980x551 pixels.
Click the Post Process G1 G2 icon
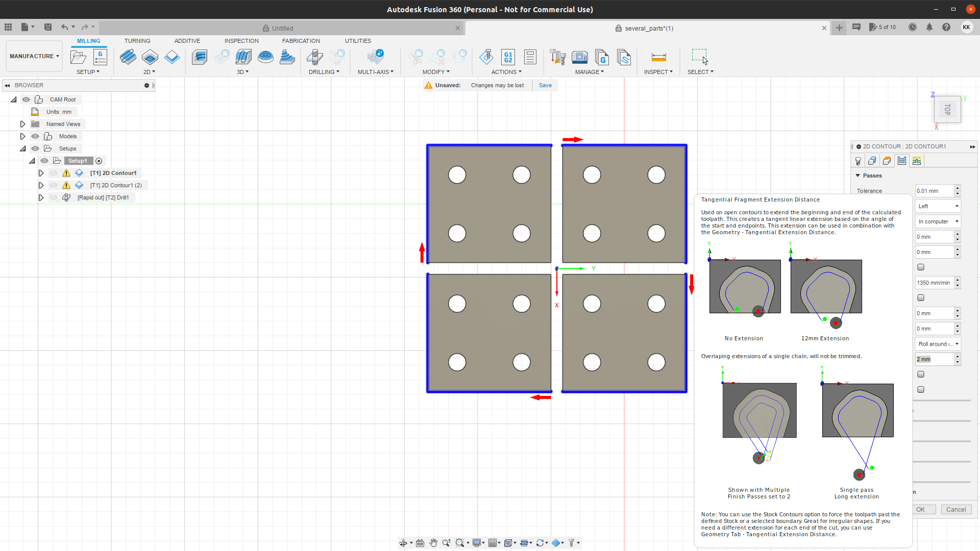[508, 57]
